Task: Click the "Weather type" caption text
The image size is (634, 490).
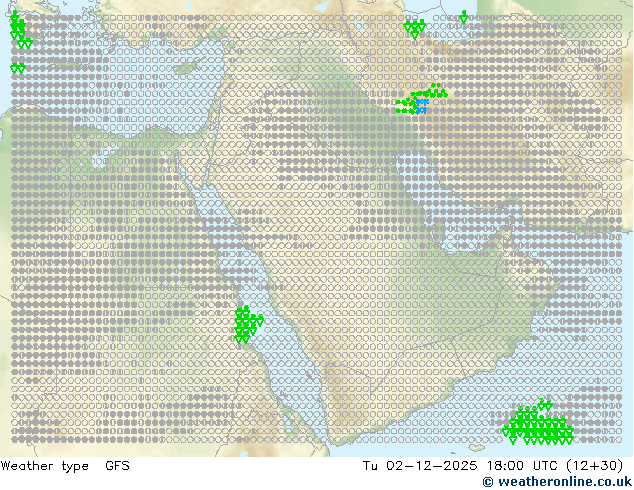Action: pos(45,466)
